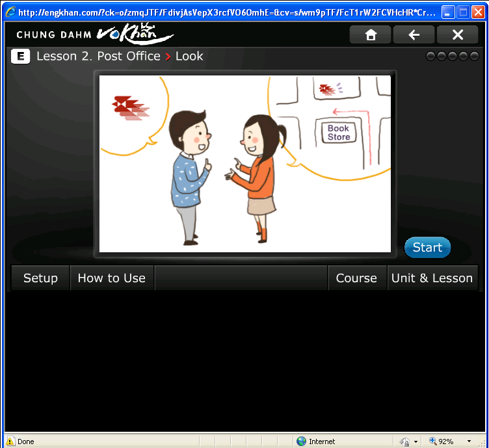The height and width of the screenshot is (448, 489).
Task: Select the fourth progress dot
Action: [x=464, y=56]
